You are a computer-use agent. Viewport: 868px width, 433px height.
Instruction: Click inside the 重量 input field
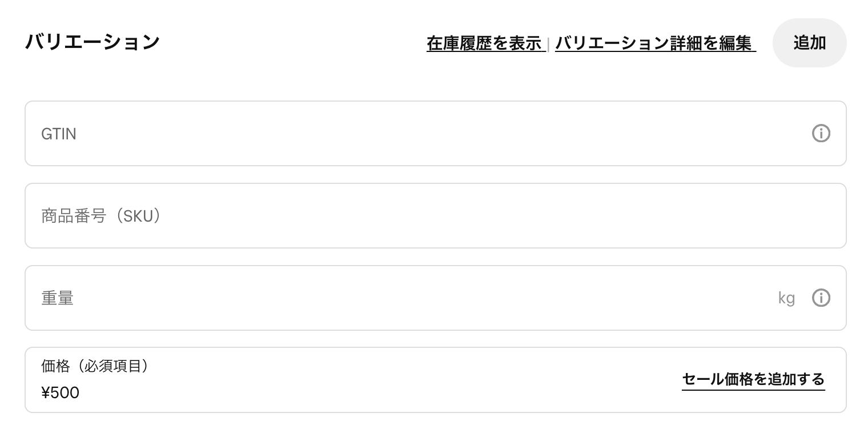(343, 298)
